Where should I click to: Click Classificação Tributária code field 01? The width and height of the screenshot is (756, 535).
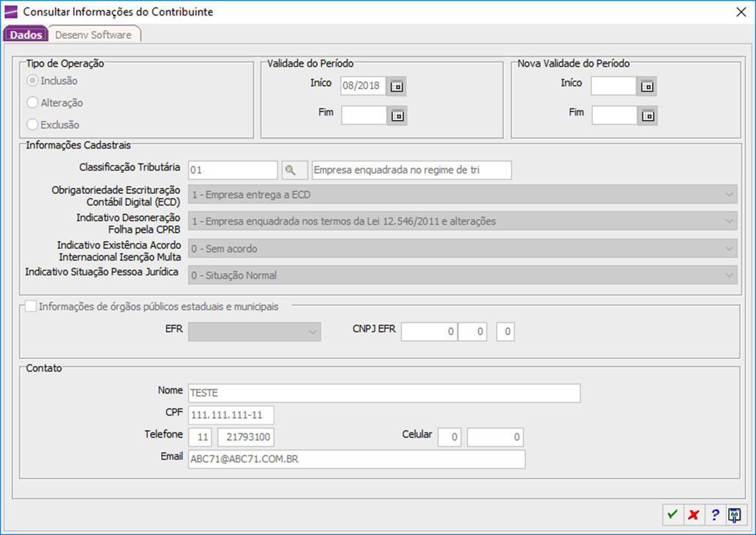point(233,170)
